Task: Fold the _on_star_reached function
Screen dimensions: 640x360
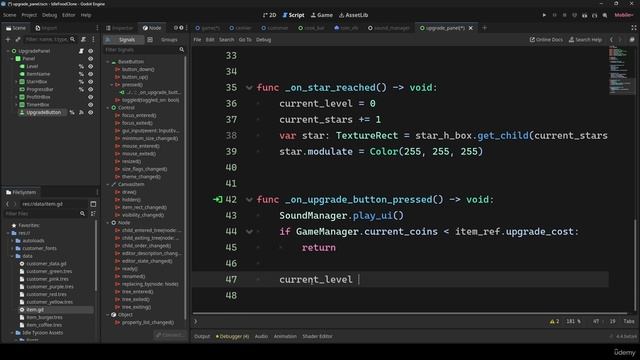Action: pyautogui.click(x=249, y=88)
